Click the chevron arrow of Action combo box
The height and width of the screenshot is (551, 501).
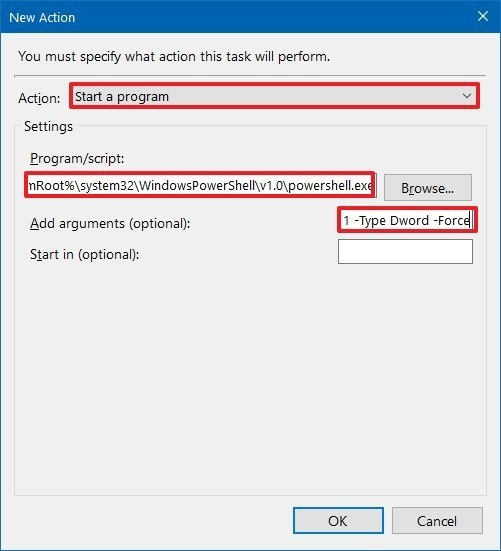pyautogui.click(x=467, y=96)
